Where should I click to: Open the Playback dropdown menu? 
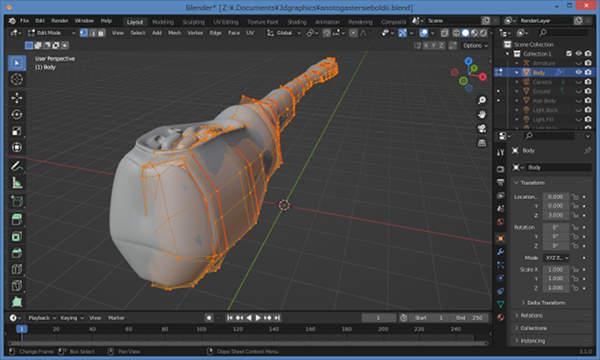tap(42, 318)
